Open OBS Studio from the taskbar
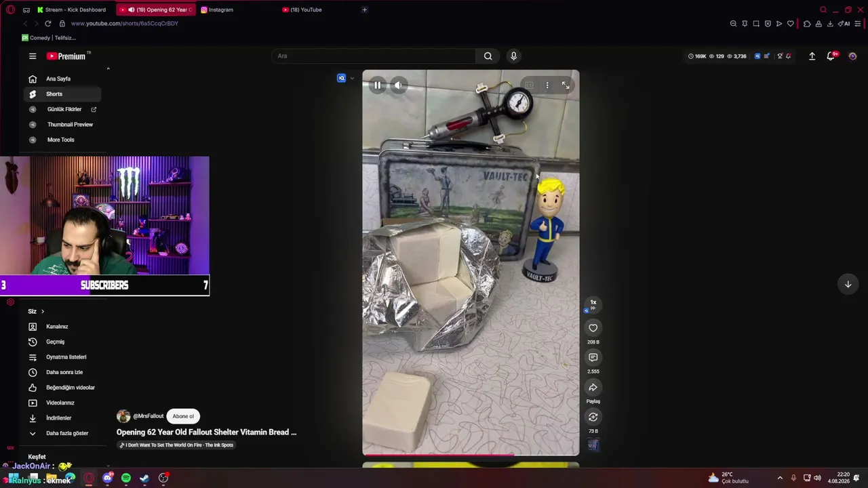Image resolution: width=868 pixels, height=488 pixels. [163, 479]
